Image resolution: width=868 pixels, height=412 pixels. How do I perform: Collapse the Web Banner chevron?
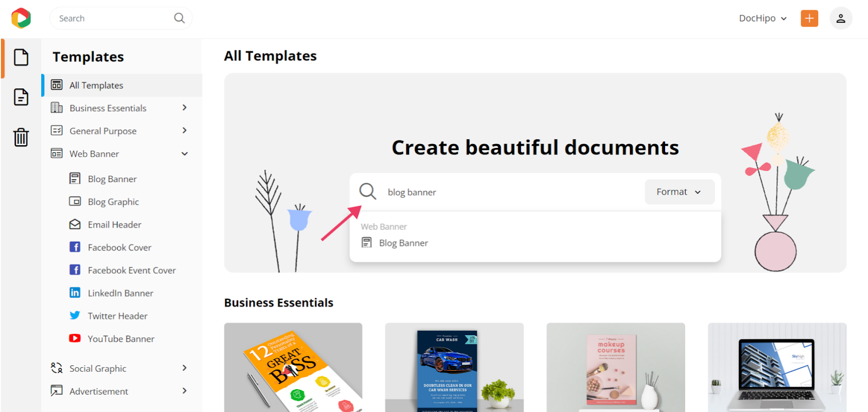click(184, 154)
